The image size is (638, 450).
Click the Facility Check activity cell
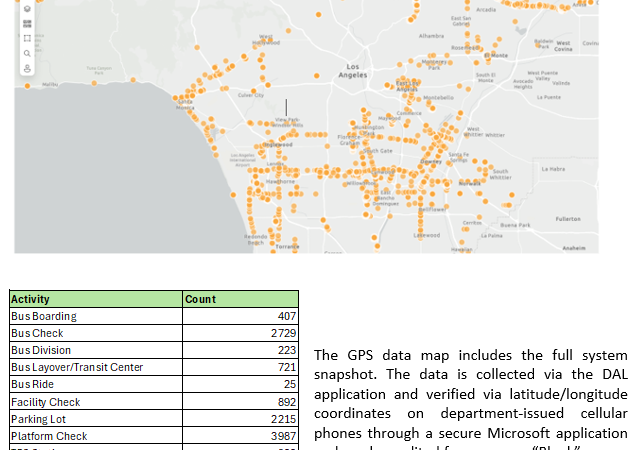(95, 402)
